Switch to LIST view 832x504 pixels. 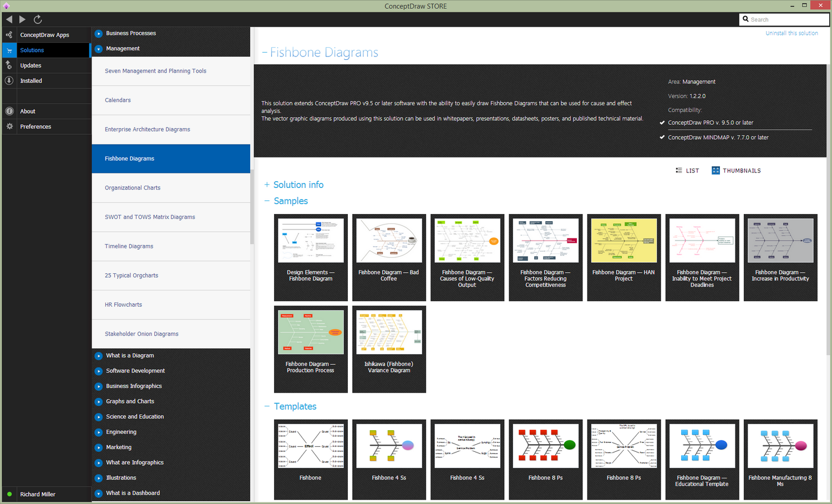pos(687,171)
